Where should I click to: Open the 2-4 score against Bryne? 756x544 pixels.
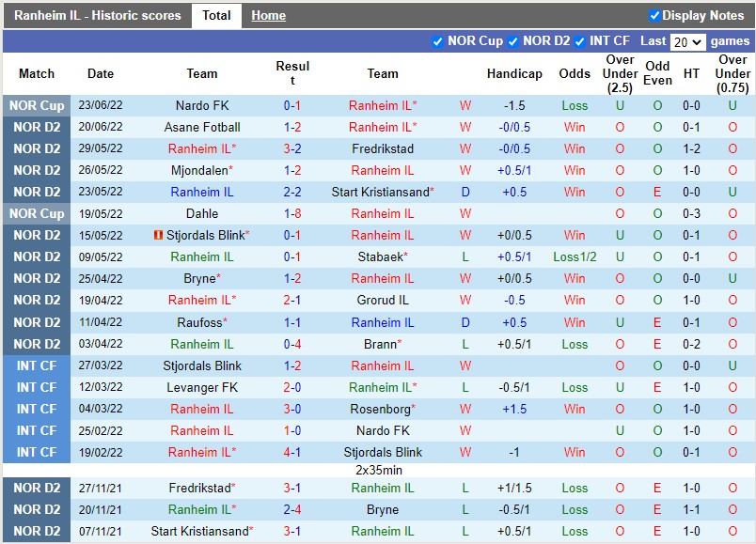pyautogui.click(x=292, y=509)
